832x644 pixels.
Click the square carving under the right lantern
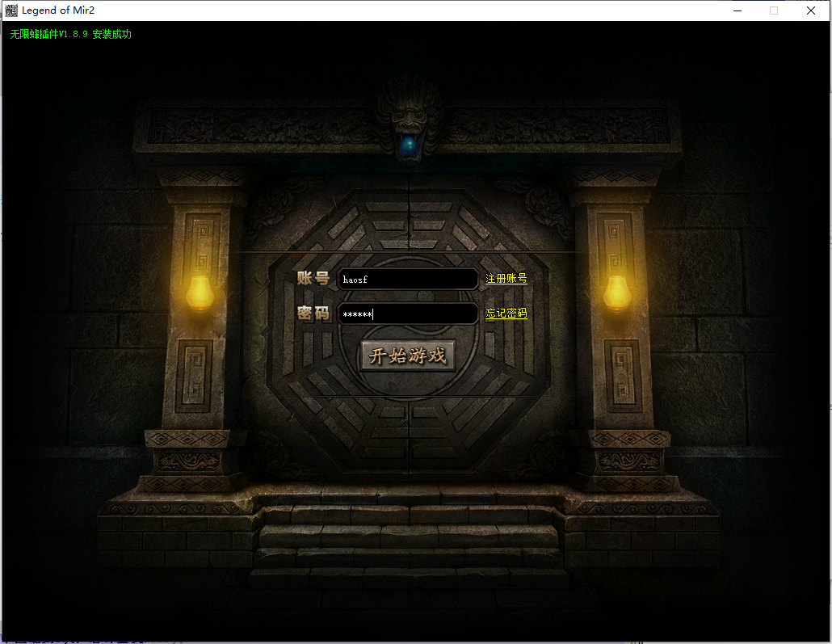click(x=621, y=376)
